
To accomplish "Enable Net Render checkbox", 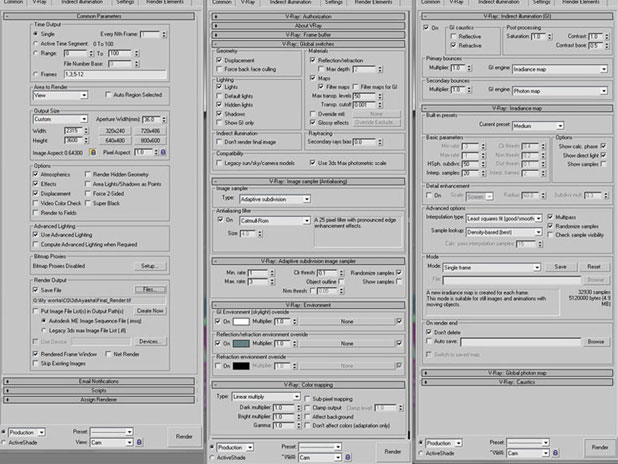I will coord(108,354).
